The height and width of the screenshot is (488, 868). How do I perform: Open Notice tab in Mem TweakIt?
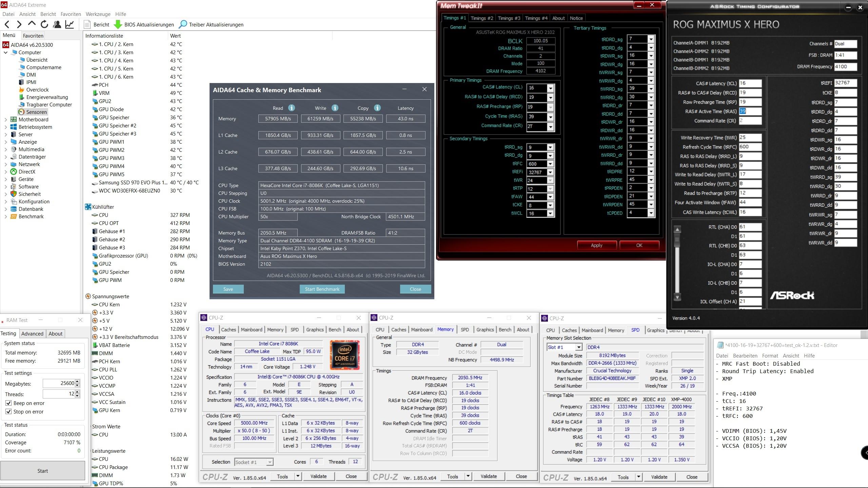(576, 18)
